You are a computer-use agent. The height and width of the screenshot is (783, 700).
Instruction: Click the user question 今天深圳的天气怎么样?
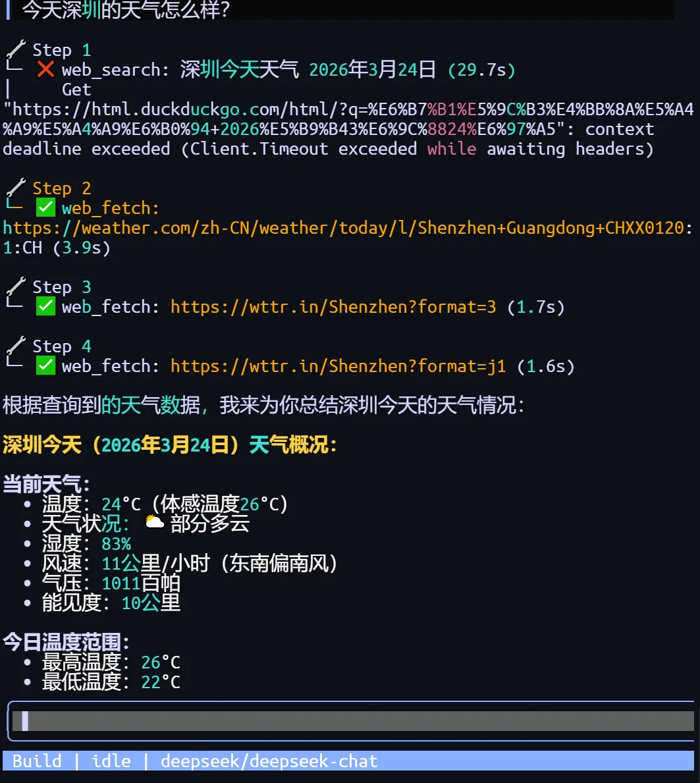coord(126,10)
